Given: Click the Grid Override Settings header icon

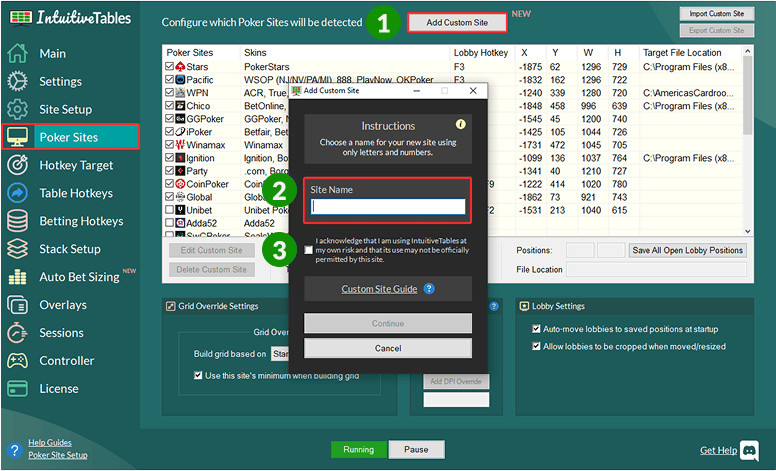Looking at the screenshot, I should tap(171, 306).
